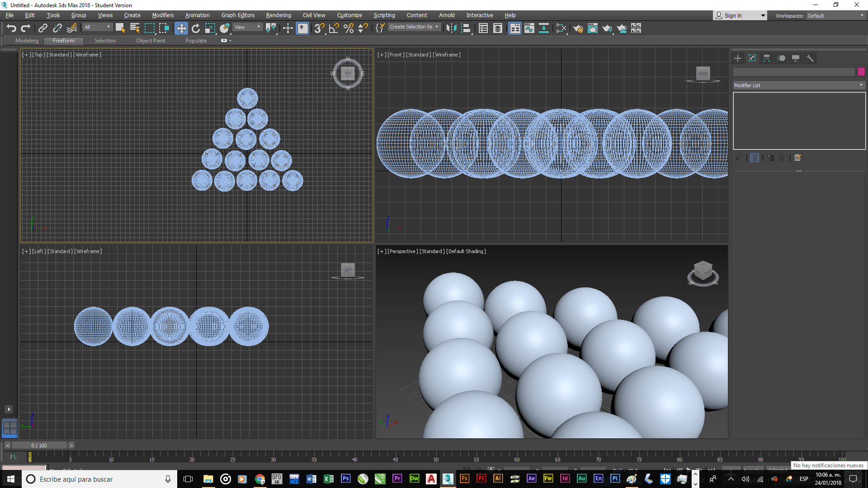The image size is (868, 488).
Task: Toggle the Layer Explorer button
Action: [x=497, y=28]
